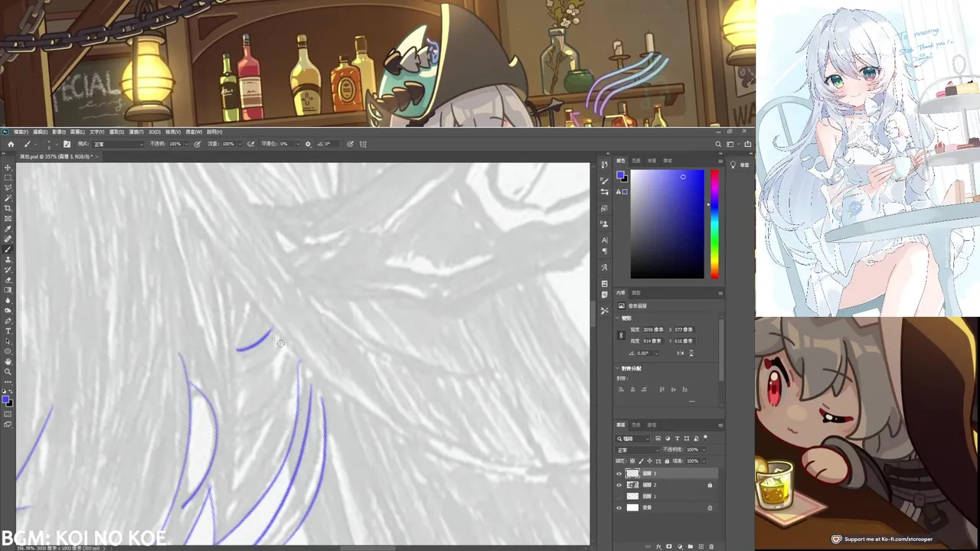
Task: Delete layer using trash icon
Action: tap(711, 546)
